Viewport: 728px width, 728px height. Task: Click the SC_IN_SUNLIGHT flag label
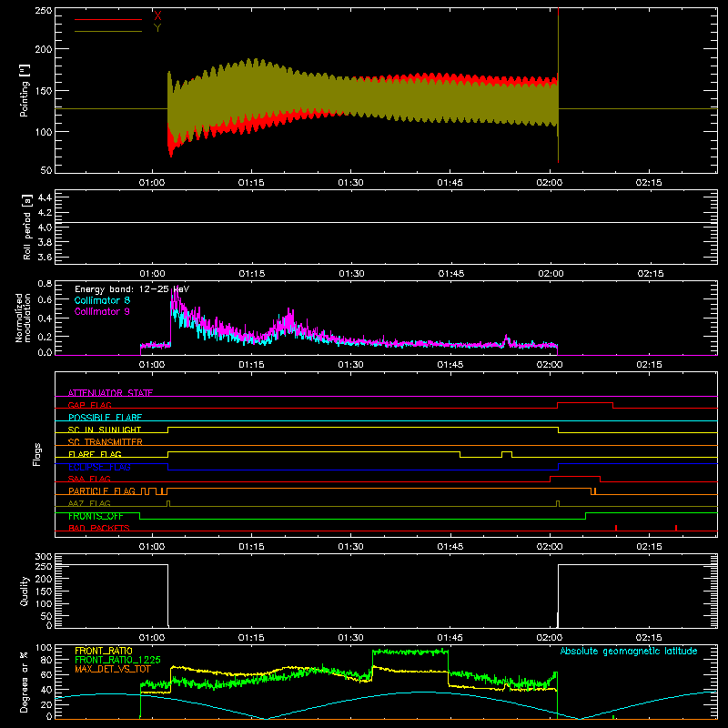coord(105,430)
